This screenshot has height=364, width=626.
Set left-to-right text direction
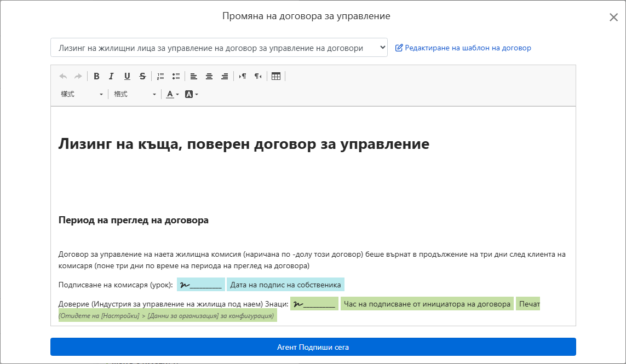pos(242,76)
